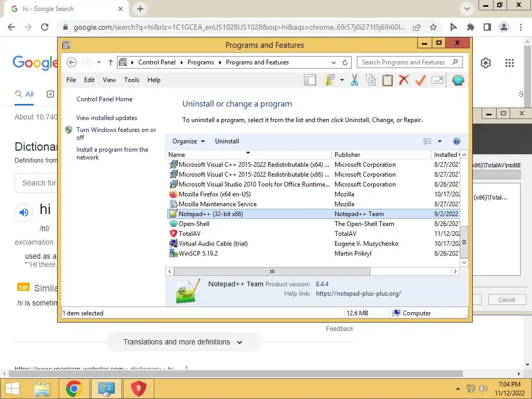Select the Open-Shell program entry
The width and height of the screenshot is (532, 399).
pyautogui.click(x=313, y=223)
